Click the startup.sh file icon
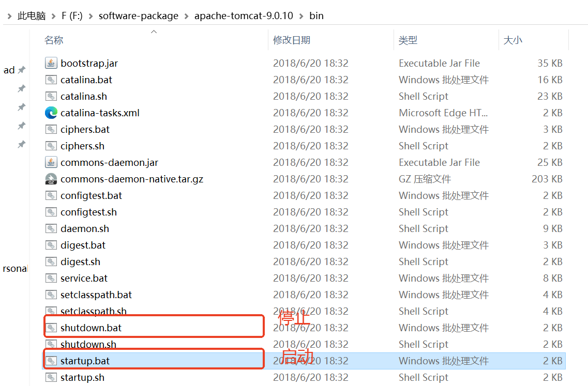The image size is (588, 386). 51,377
